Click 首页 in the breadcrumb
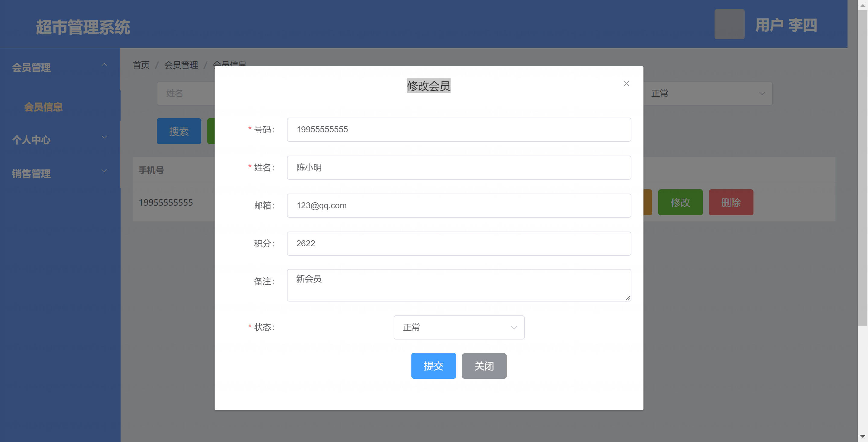 [x=141, y=65]
